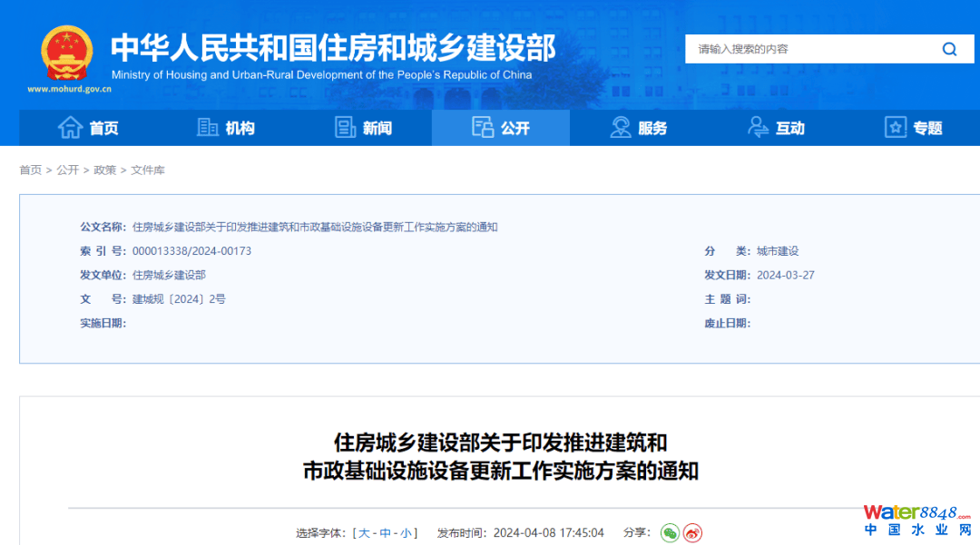Go to 首页 in breadcrumb
The height and width of the screenshot is (545, 980).
pos(31,170)
